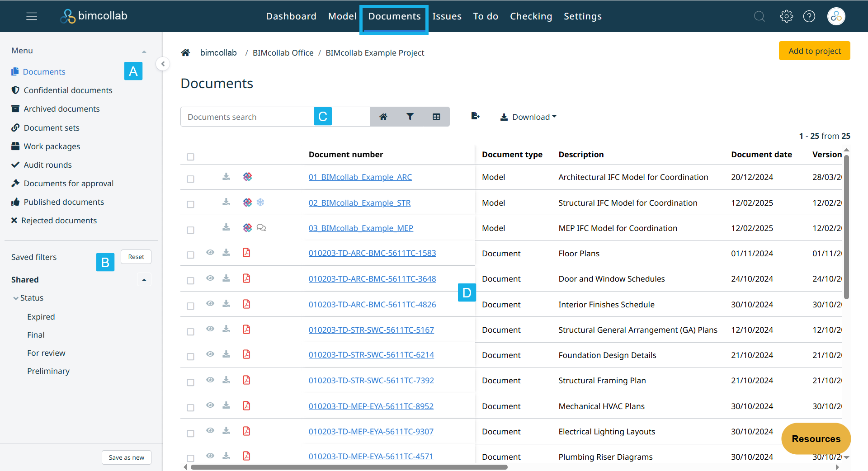Open the Checking tab

[531, 16]
